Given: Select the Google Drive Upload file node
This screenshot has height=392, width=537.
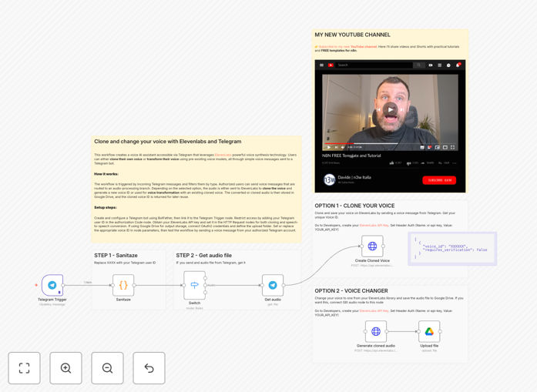Looking at the screenshot, I should [429, 331].
